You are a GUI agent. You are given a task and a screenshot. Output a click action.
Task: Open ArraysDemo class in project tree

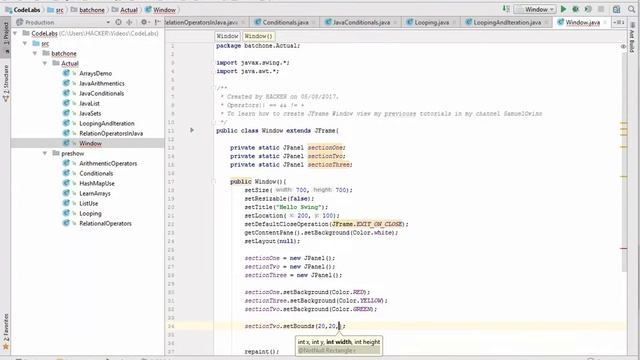[x=96, y=73]
